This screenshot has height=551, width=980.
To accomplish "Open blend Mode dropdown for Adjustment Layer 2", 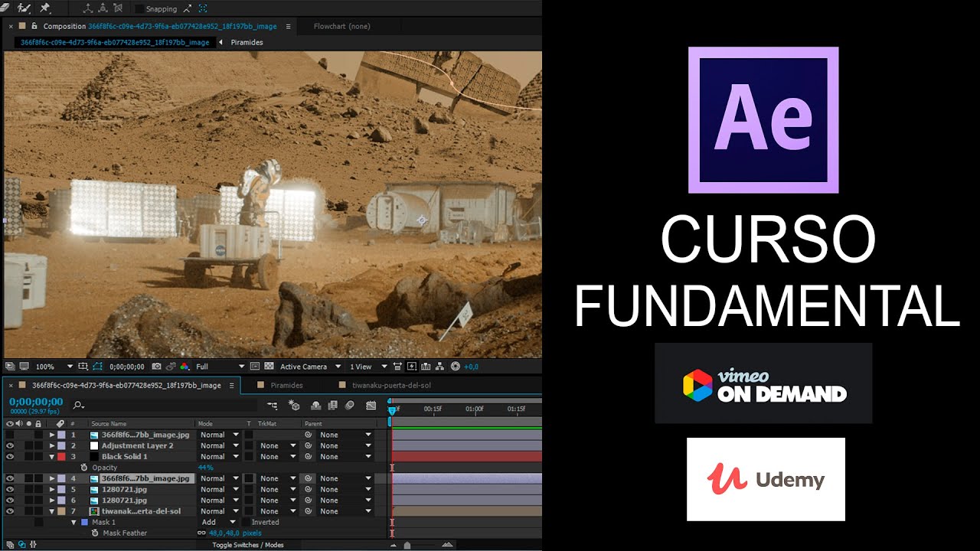I will (219, 445).
